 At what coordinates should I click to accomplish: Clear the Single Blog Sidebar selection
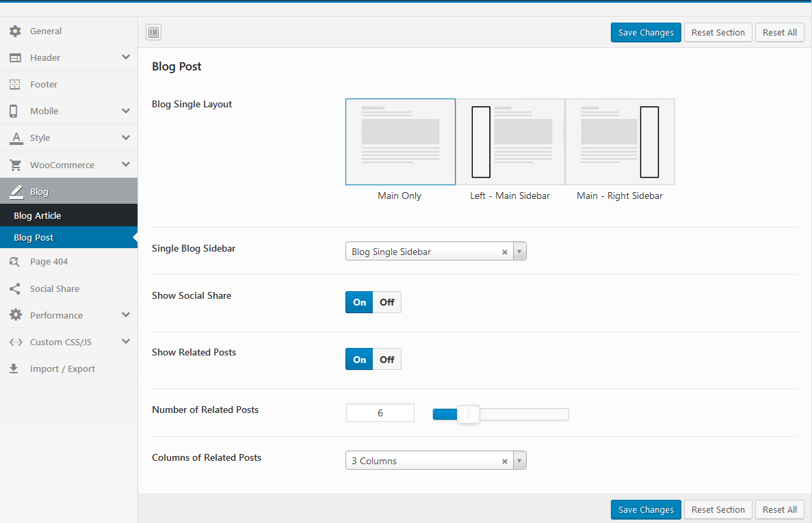504,252
